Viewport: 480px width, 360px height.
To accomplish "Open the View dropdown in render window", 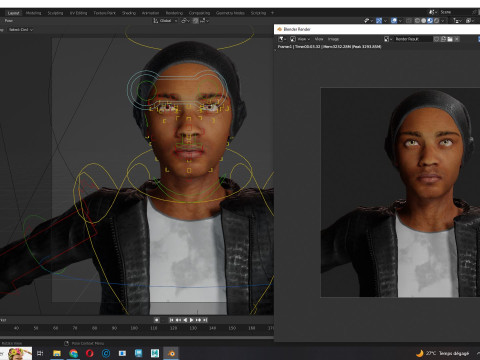I will (300, 39).
